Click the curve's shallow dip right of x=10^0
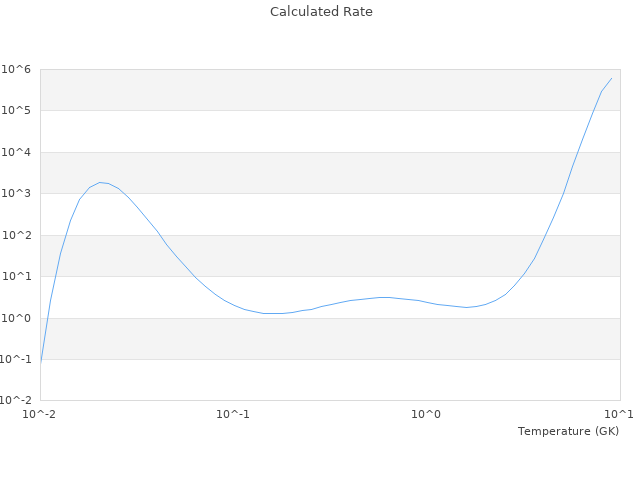 click(x=466, y=307)
